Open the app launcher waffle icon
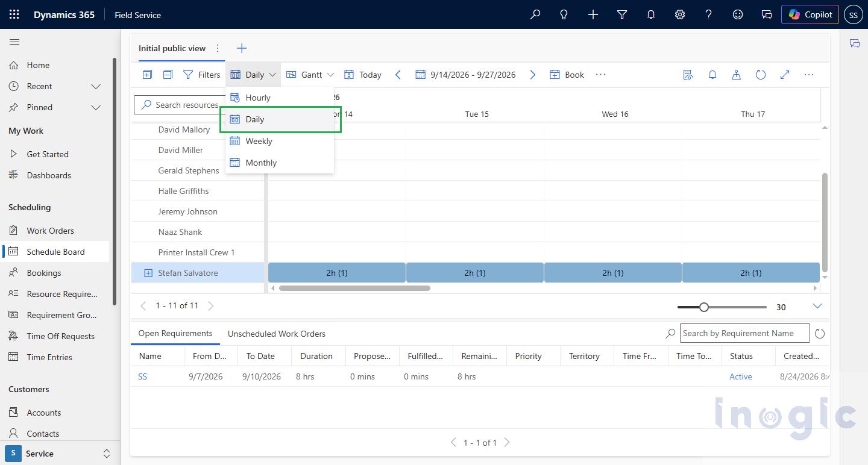Image resolution: width=868 pixels, height=465 pixels. click(14, 14)
